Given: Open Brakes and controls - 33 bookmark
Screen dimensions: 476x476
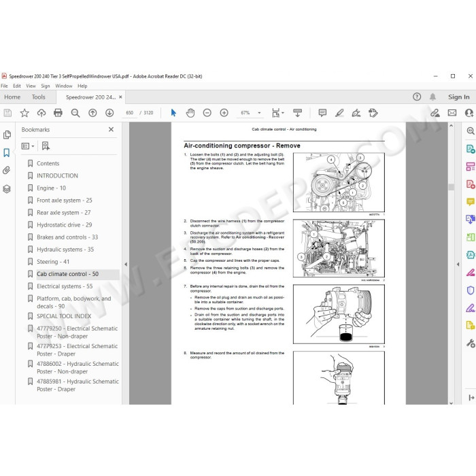Looking at the screenshot, I should (x=67, y=237).
